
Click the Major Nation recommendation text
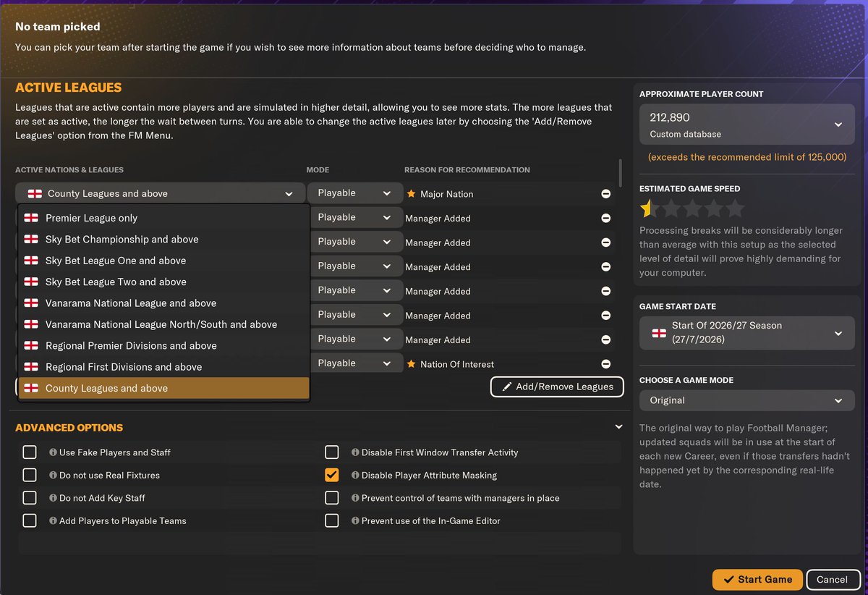447,194
